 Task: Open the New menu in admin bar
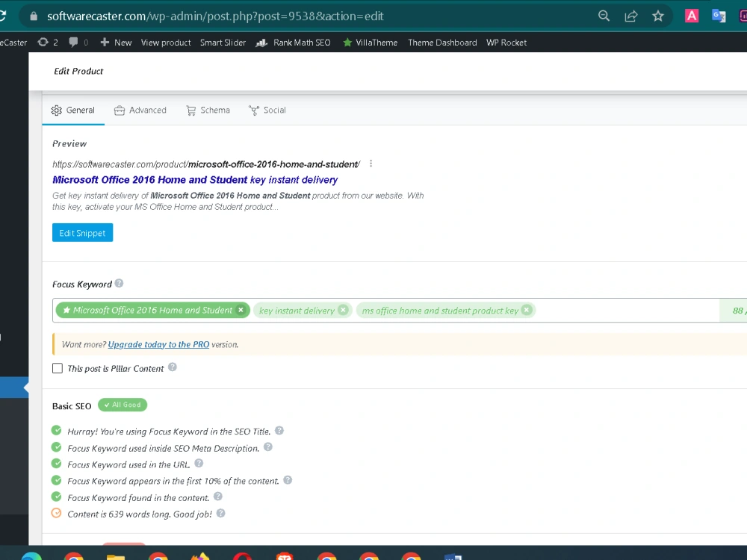[116, 43]
